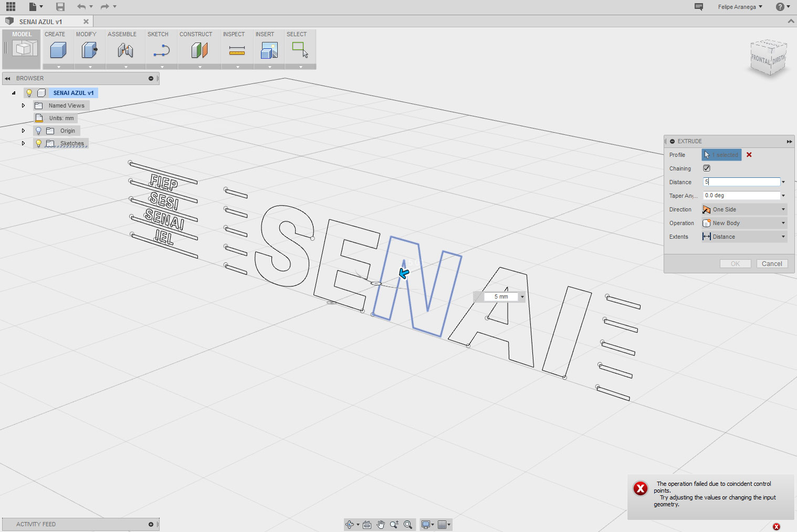Expand the Sketches folder

click(23, 143)
